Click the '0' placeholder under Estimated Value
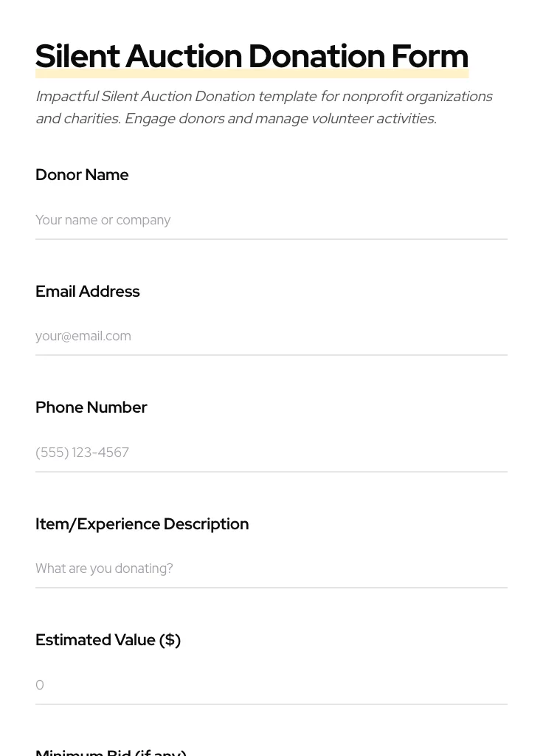Screen dimensions: 543x756 click(x=40, y=685)
